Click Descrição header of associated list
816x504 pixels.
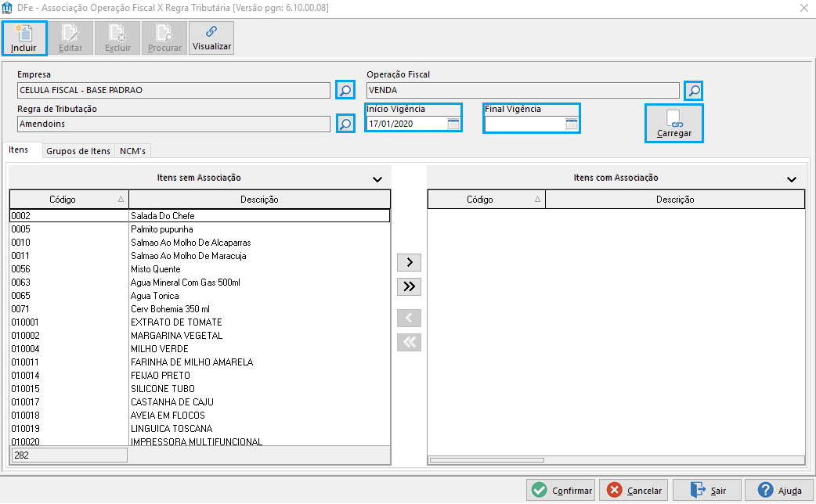pos(675,200)
